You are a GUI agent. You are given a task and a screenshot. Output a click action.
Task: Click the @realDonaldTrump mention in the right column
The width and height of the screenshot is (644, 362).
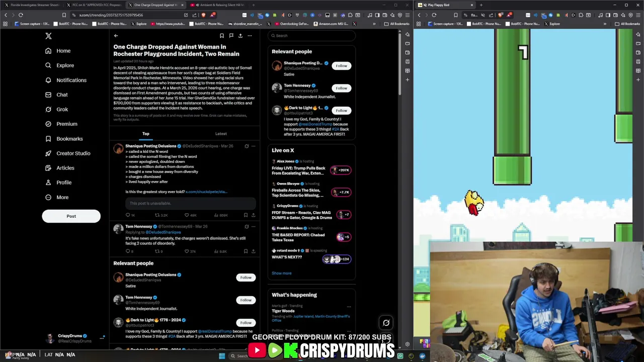315,124
